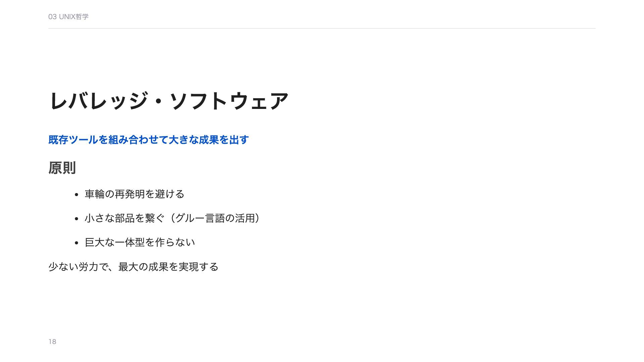Click "最大の成果を実現する" in the closing sentence
The height and width of the screenshot is (362, 644).
(x=168, y=267)
